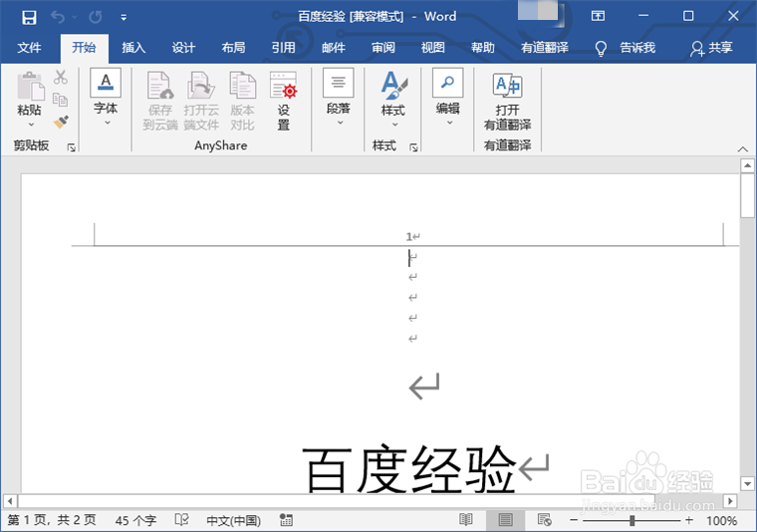The height and width of the screenshot is (532, 757).
Task: Open the 帮助 tab
Action: 483,47
